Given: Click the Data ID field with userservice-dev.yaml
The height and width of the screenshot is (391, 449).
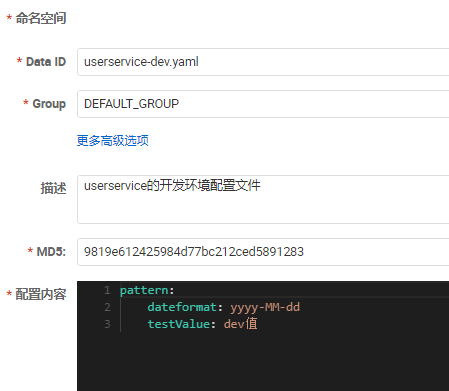Looking at the screenshot, I should click(263, 62).
